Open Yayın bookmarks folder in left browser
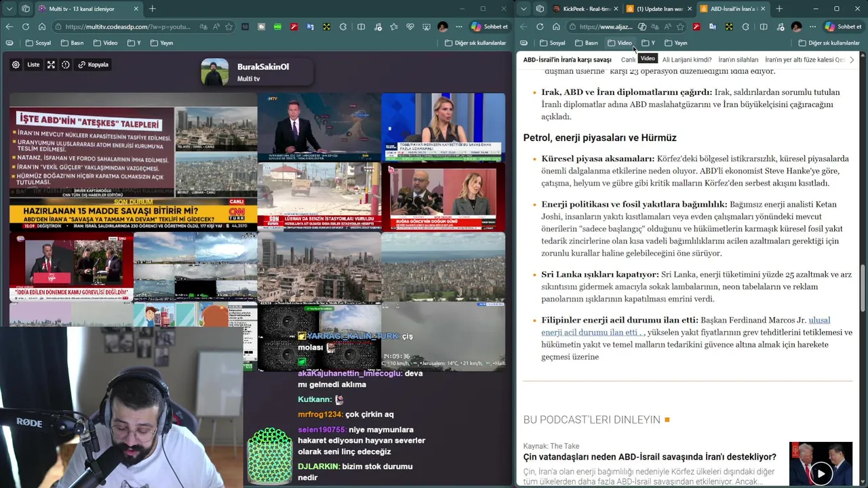 161,43
